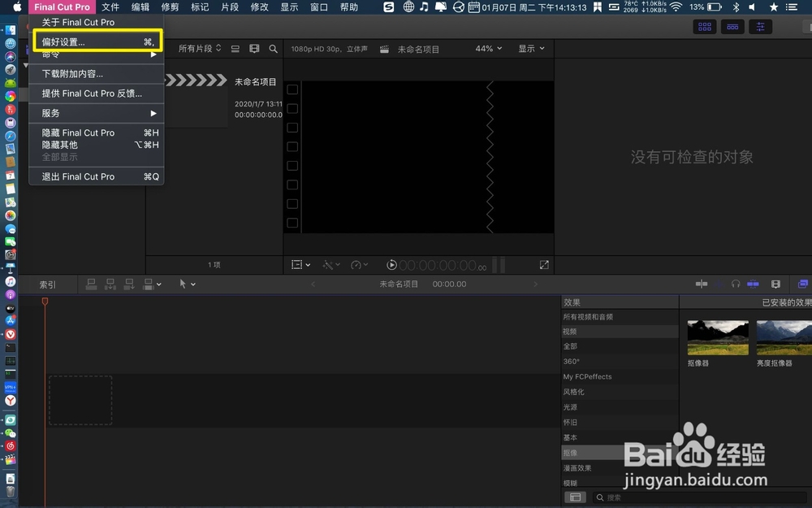812x508 pixels.
Task: Go back in timeline history arrow
Action: 313,284
